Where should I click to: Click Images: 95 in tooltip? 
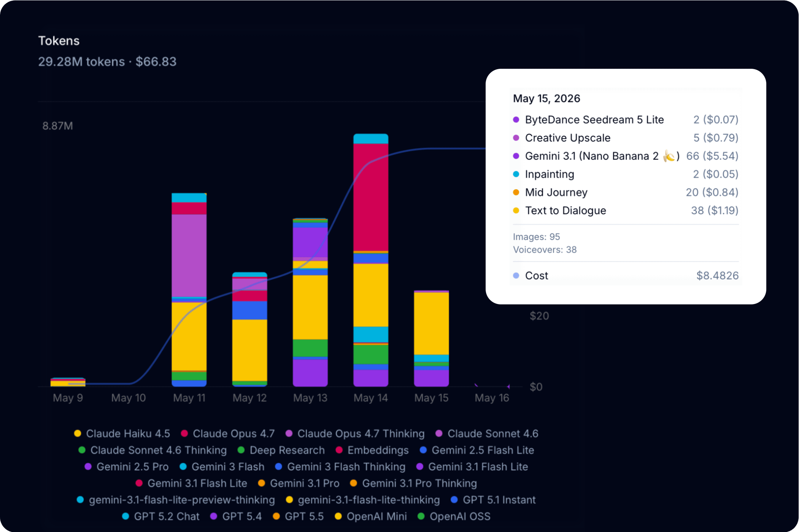(x=536, y=237)
